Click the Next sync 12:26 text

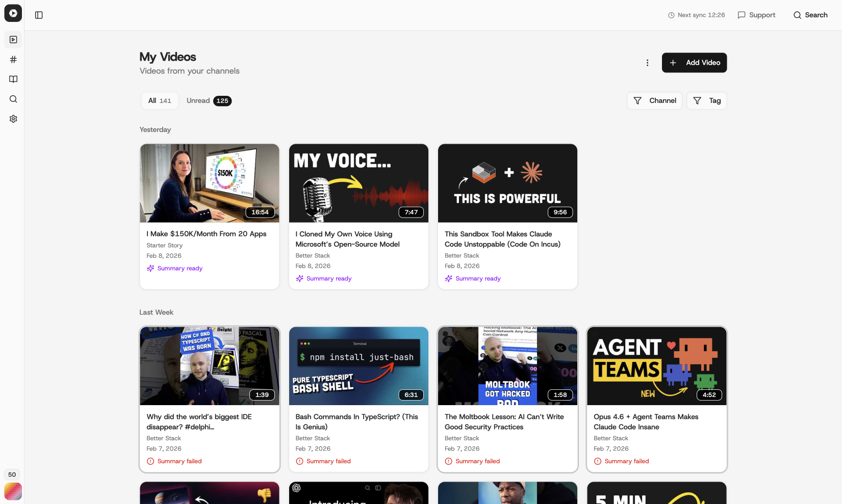tap(701, 15)
